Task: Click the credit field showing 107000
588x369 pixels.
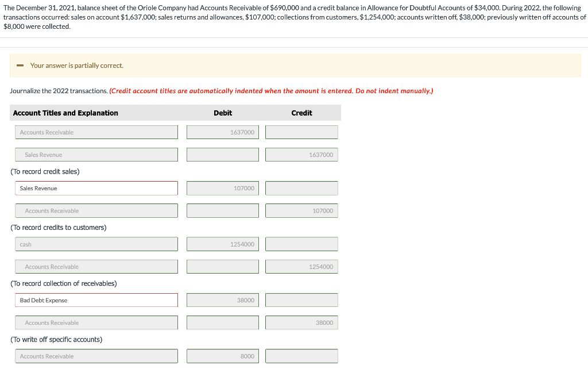Action: click(301, 210)
